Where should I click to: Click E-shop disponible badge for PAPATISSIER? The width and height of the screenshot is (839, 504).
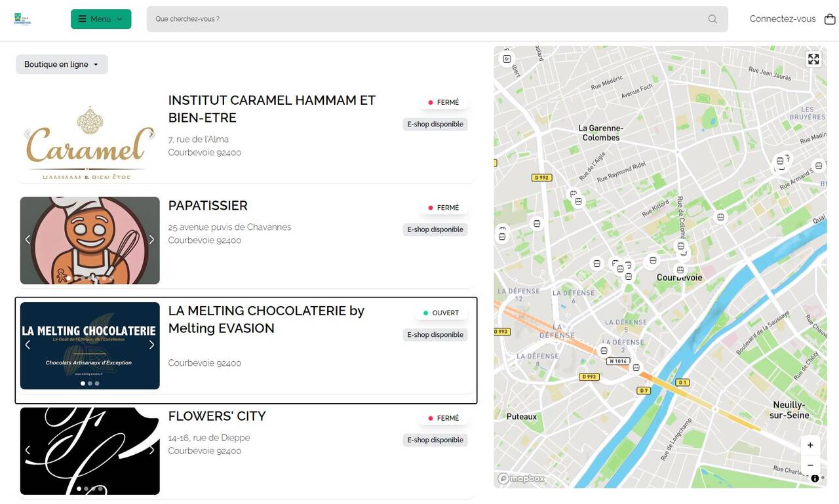pyautogui.click(x=435, y=229)
